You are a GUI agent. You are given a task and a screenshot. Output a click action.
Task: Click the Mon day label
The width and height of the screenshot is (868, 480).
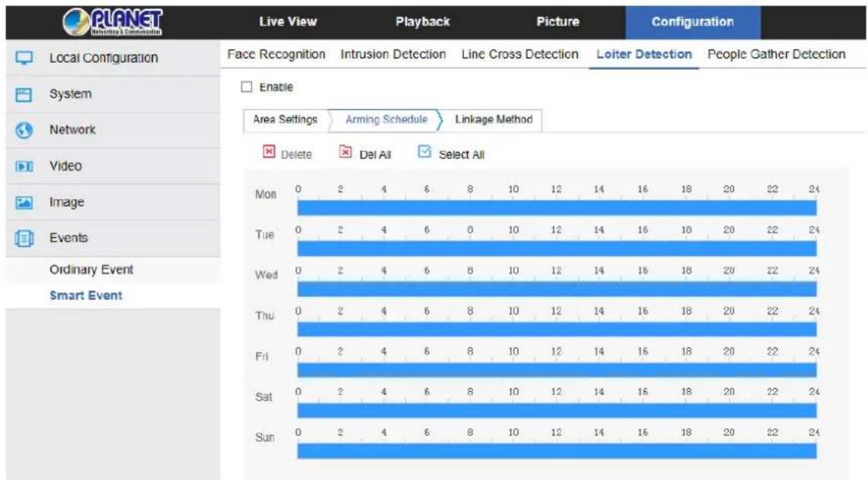266,194
